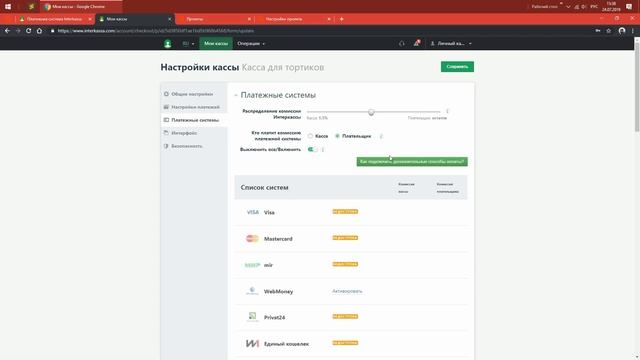Screen dimensions: 640x360
Task: Open the Личный кабинет account dropdown
Action: (x=451, y=43)
